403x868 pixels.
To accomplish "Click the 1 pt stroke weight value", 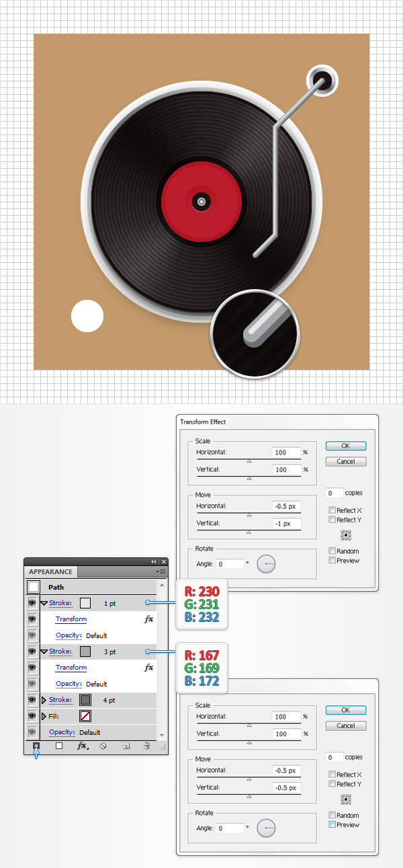I will pyautogui.click(x=110, y=603).
